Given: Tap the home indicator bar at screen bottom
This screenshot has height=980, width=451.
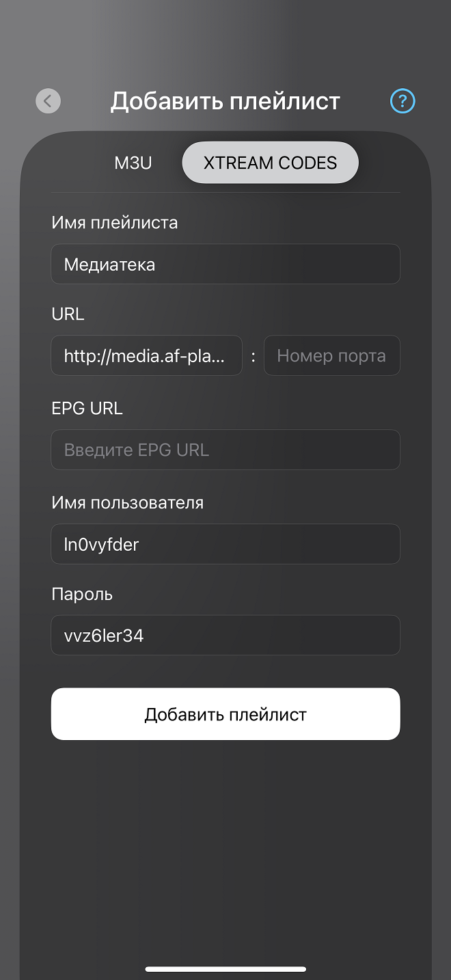Looking at the screenshot, I should [225, 968].
